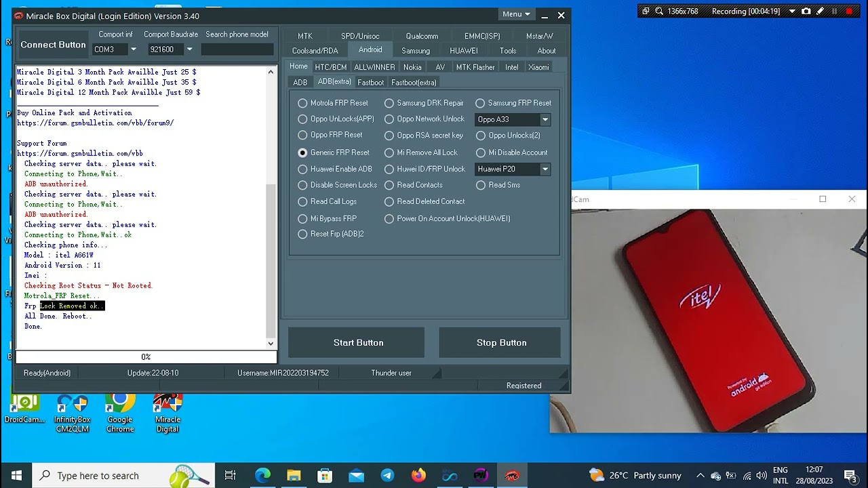Open Task View on taskbar
Image resolution: width=868 pixels, height=488 pixels.
tap(230, 475)
